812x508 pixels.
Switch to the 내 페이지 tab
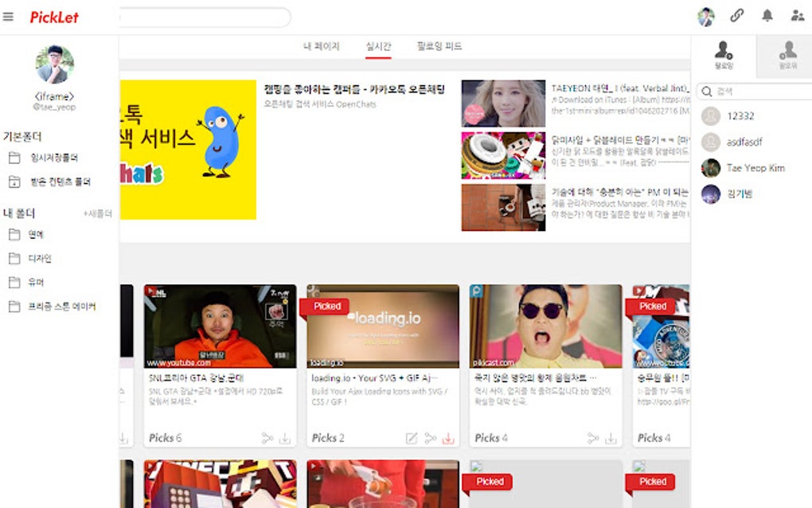(321, 47)
